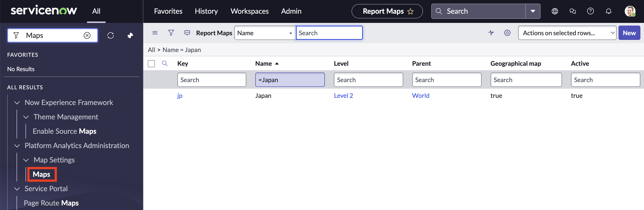Image resolution: width=644 pixels, height=210 pixels.
Task: Refresh the navigation filter results
Action: tap(111, 35)
